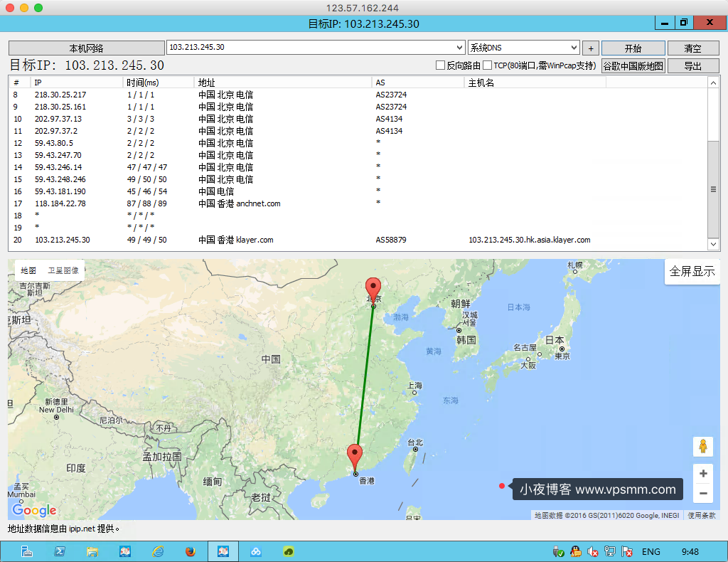Click the 导出 export button
This screenshot has height=562, width=728.
point(692,66)
